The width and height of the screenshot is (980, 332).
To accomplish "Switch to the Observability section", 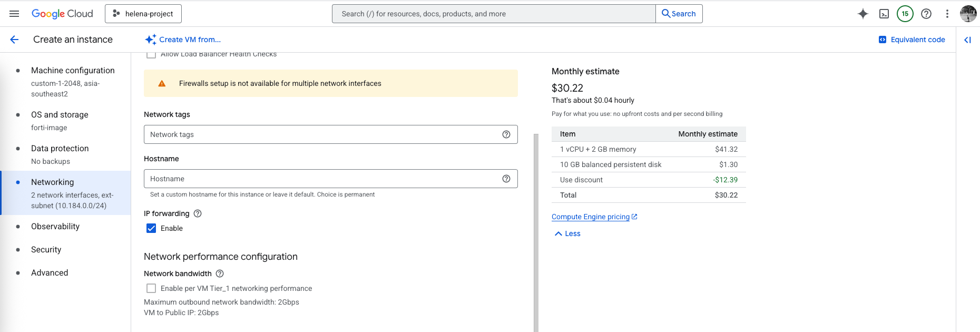I will click(55, 227).
